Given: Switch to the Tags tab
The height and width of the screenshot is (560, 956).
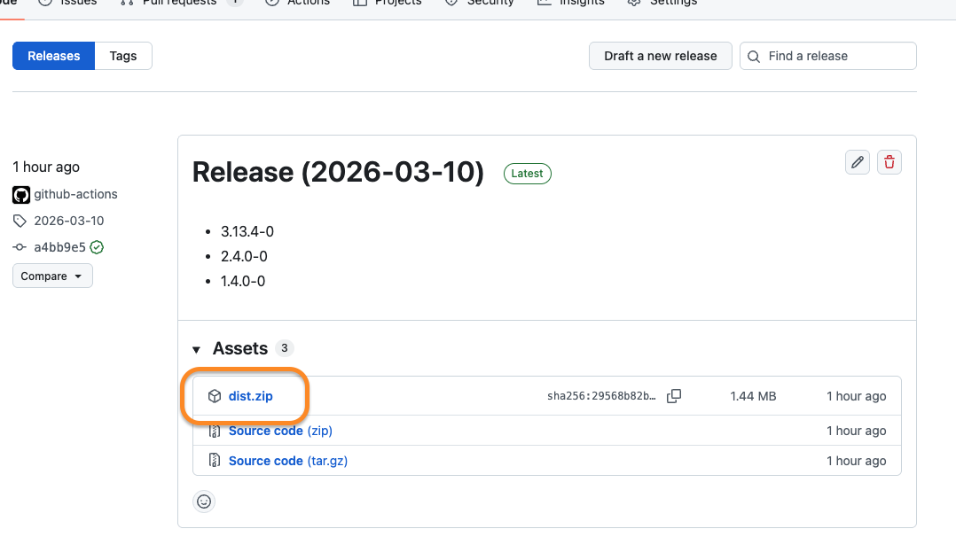Looking at the screenshot, I should (123, 56).
